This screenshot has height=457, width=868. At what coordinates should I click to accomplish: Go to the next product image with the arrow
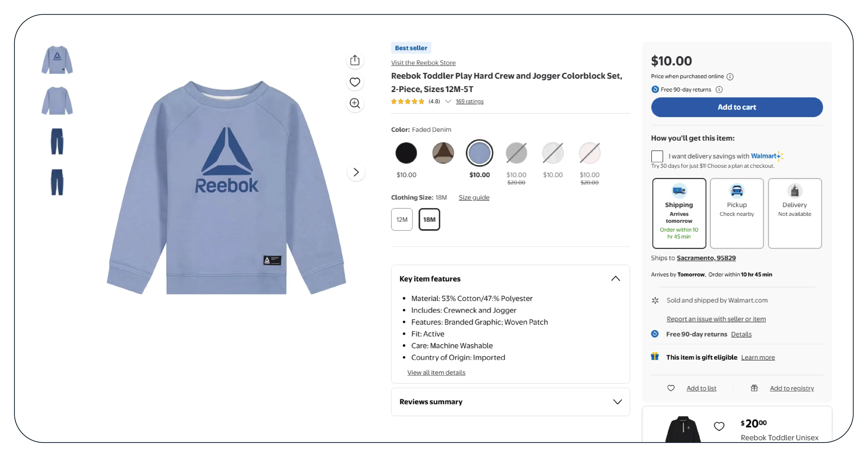tap(356, 172)
